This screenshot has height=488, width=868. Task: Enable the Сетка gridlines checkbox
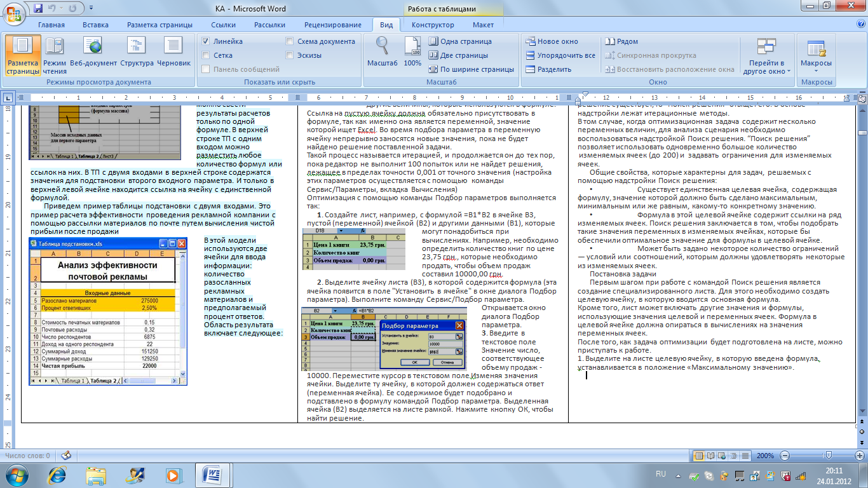point(206,55)
